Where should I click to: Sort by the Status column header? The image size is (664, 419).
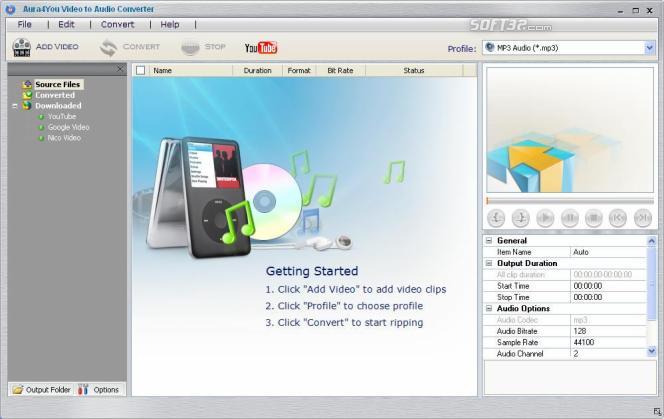(x=414, y=70)
